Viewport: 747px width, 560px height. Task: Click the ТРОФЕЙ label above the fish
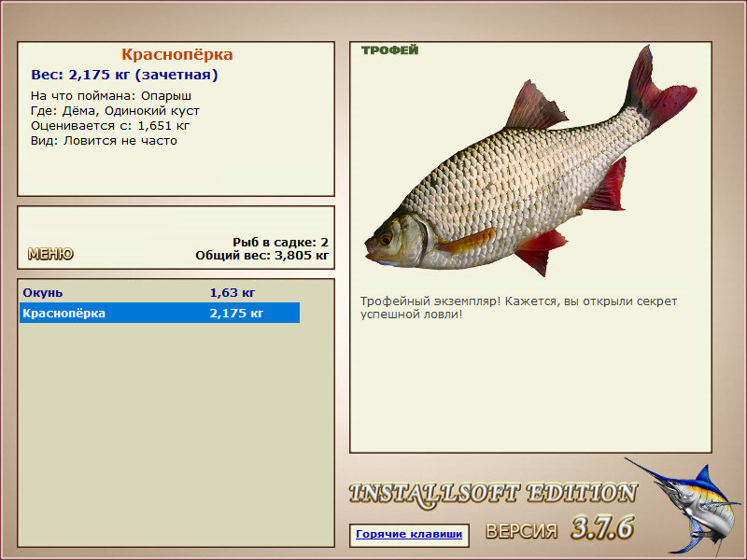pyautogui.click(x=389, y=50)
